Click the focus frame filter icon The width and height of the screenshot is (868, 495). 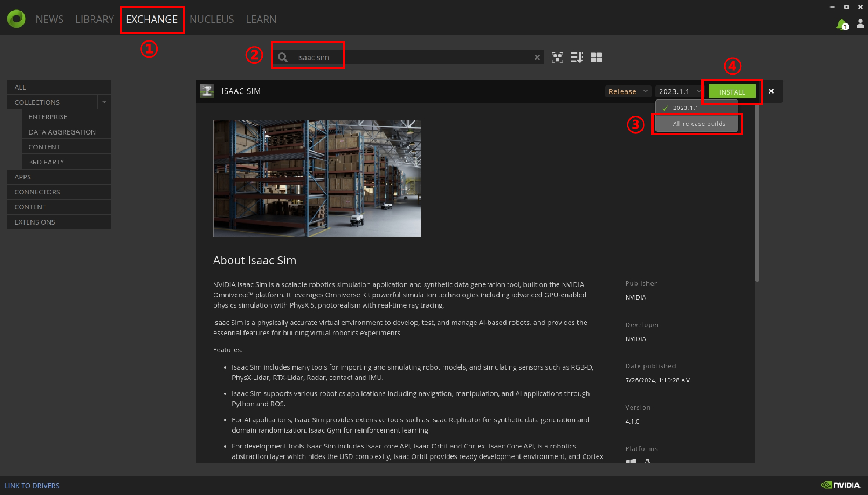click(x=557, y=58)
